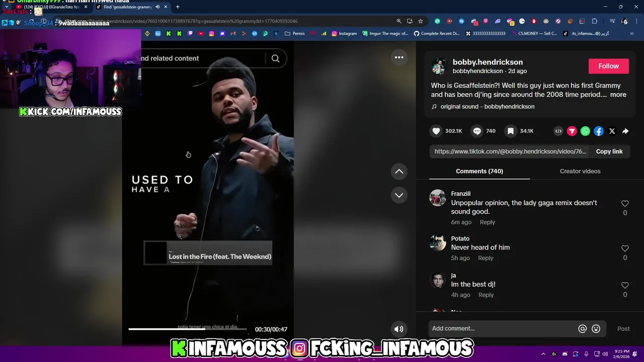Like Franziii's comment

[x=625, y=204]
